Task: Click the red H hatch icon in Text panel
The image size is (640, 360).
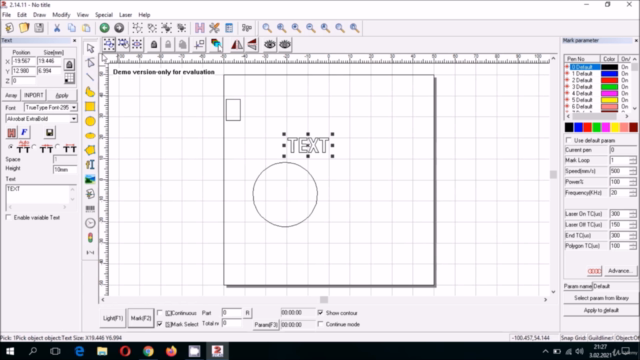Action: (x=11, y=132)
